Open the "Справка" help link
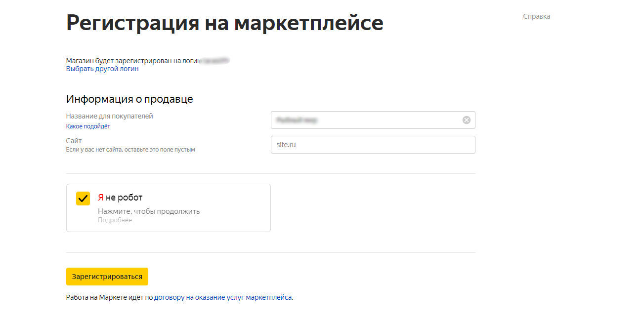 (x=536, y=16)
